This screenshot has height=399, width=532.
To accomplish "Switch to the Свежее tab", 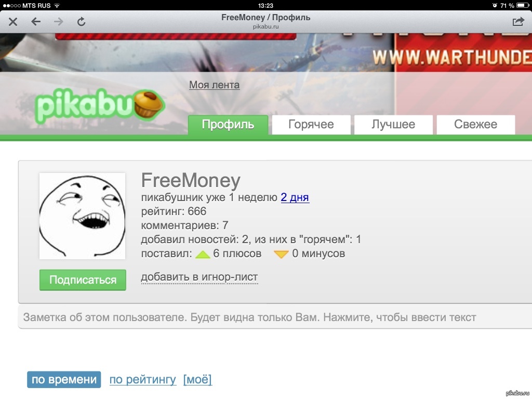I will point(476,125).
